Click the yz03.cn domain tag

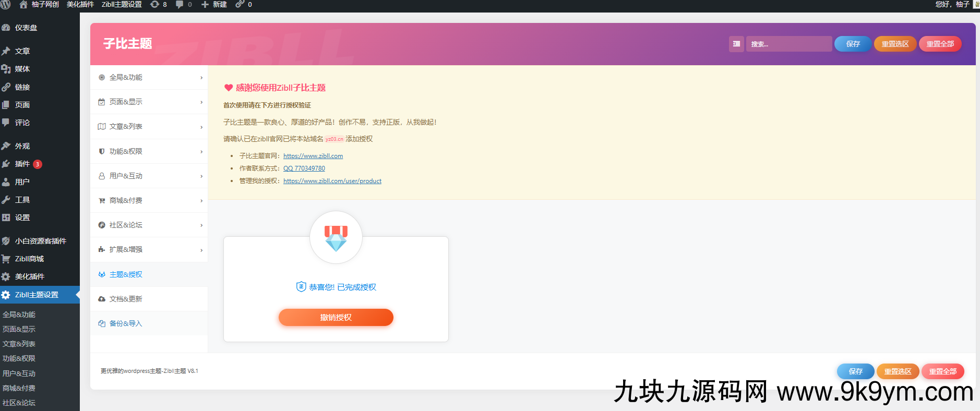pyautogui.click(x=334, y=139)
